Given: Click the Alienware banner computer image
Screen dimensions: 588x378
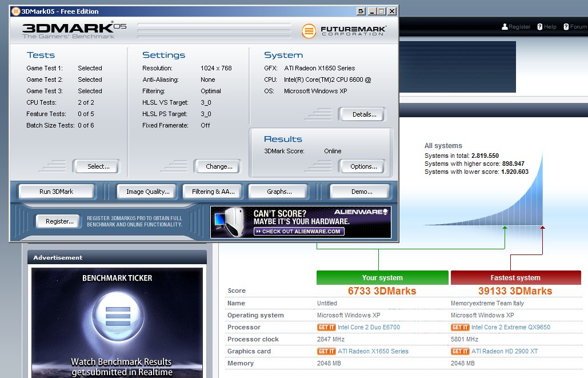Looking at the screenshot, I should pos(230,221).
